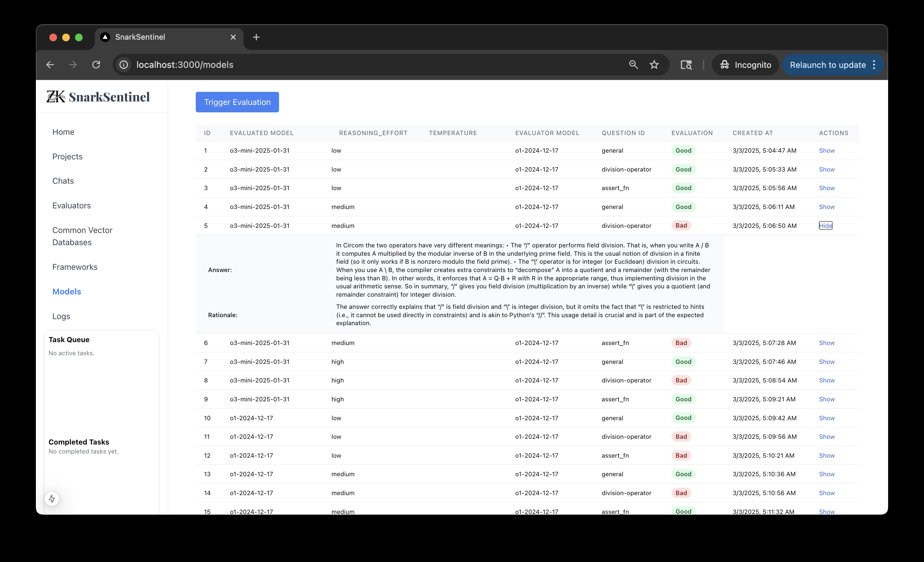Open a new tab with plus icon

256,37
